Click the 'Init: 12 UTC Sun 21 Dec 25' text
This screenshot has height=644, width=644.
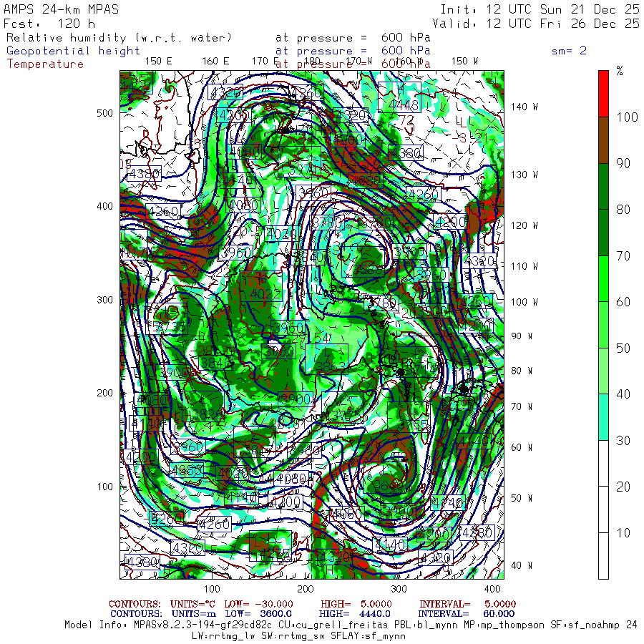coord(540,9)
